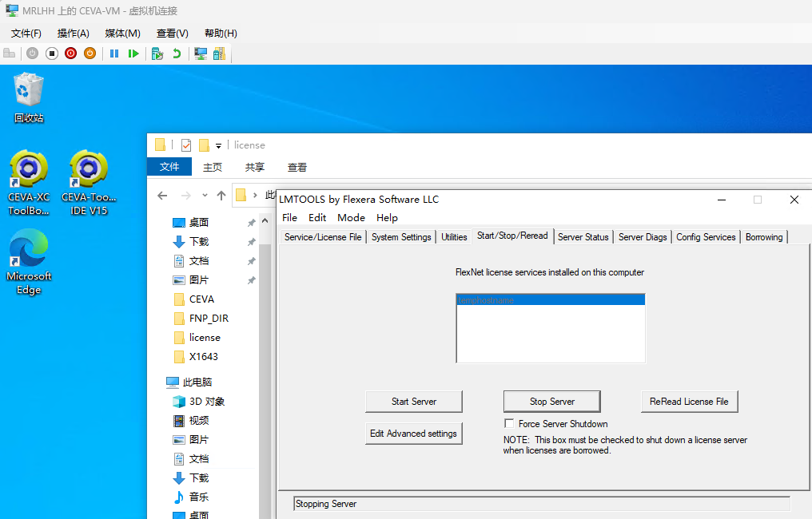Open the LMTOOLS Edit menu
This screenshot has width=812, height=519.
point(317,218)
